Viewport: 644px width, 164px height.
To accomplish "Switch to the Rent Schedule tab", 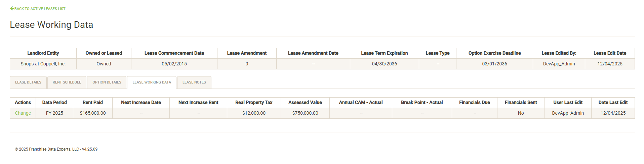I will click(67, 82).
